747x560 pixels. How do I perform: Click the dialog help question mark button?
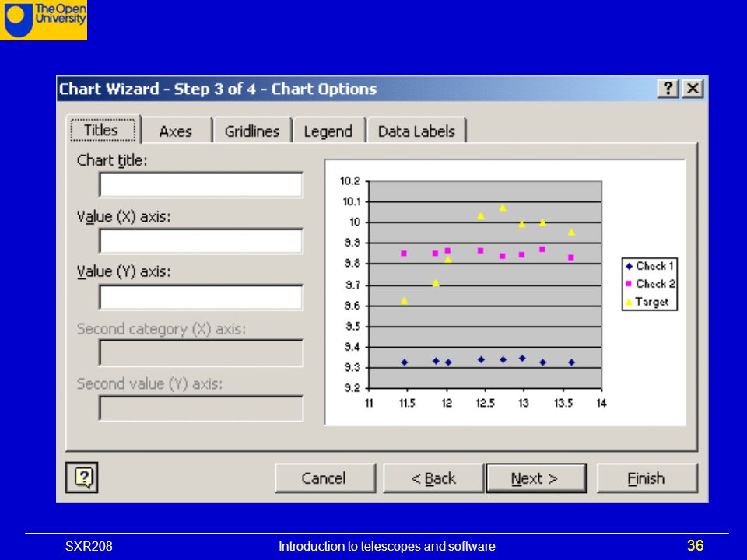tap(668, 89)
